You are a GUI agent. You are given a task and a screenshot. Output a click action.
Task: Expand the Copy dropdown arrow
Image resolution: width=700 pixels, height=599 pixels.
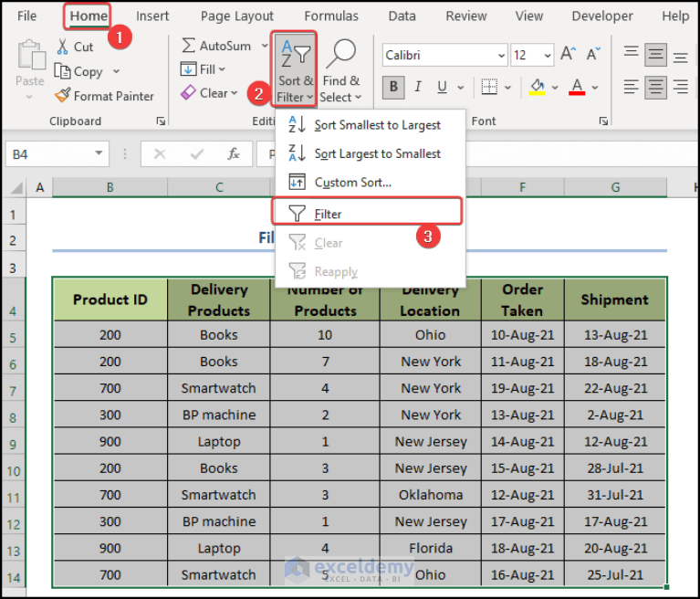116,71
